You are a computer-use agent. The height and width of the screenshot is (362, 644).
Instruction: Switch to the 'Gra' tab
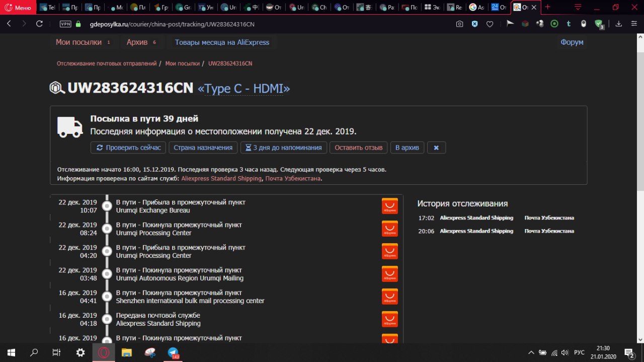click(x=184, y=8)
